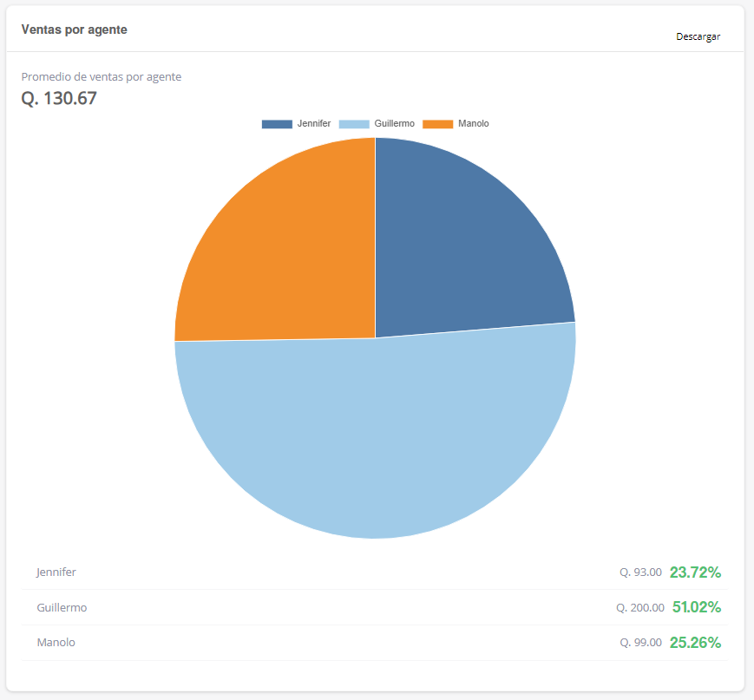Click the Descargar link
This screenshot has width=754, height=700.
698,36
